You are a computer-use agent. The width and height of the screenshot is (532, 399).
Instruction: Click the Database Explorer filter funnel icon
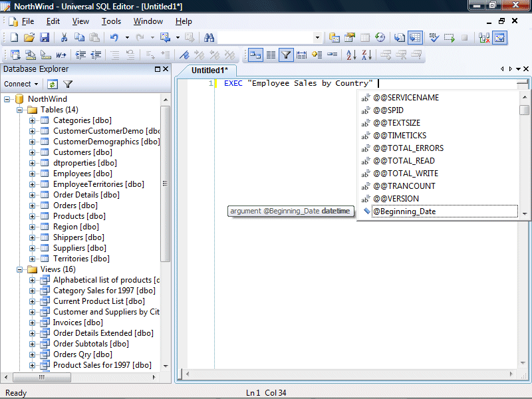(68, 84)
